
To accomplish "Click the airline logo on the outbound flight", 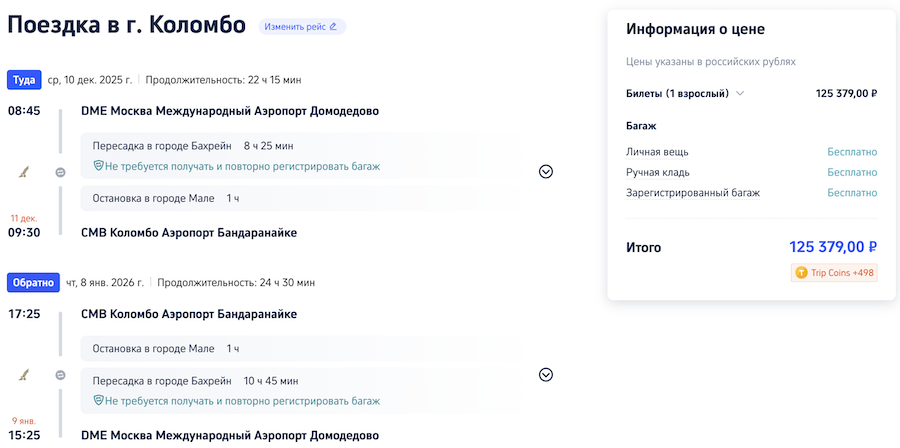I will coord(24,172).
